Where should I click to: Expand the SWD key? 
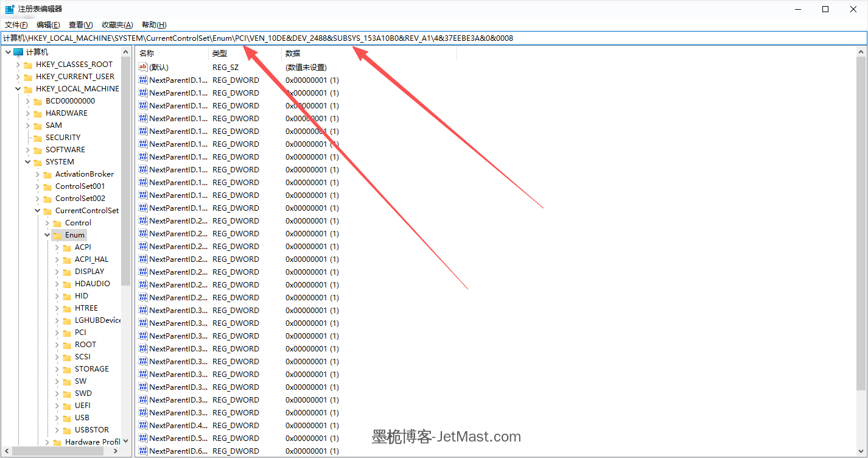pyautogui.click(x=57, y=393)
